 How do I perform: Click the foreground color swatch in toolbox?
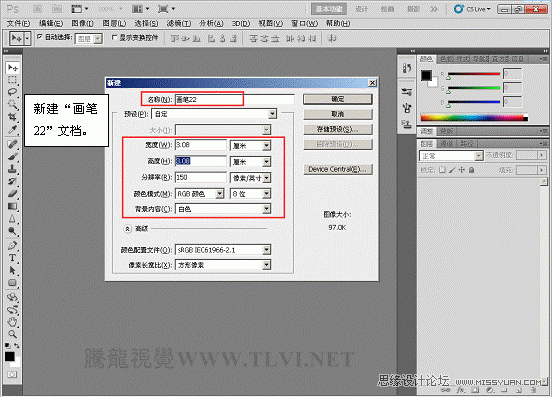tap(10, 356)
